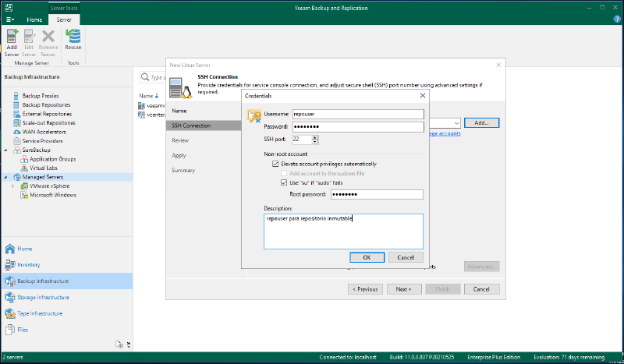Click the Add... credentials button
This screenshot has height=364, width=624.
[x=481, y=123]
